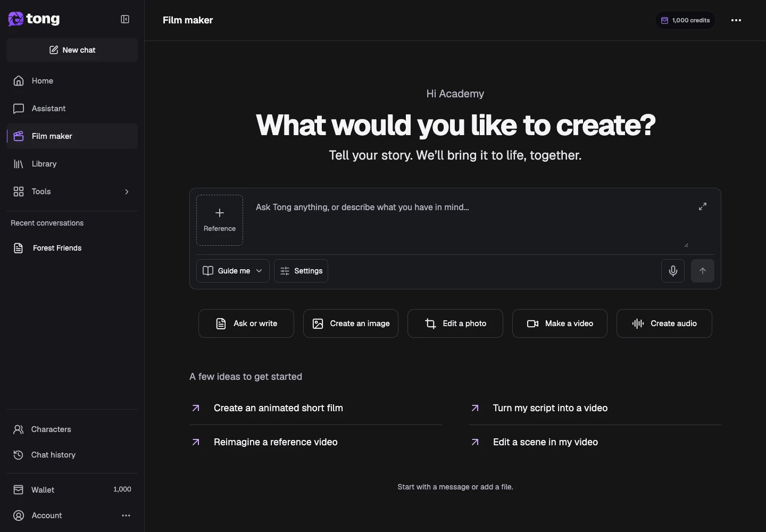766x532 pixels.
Task: Expand the prompt editor to fullscreen
Action: tap(703, 206)
